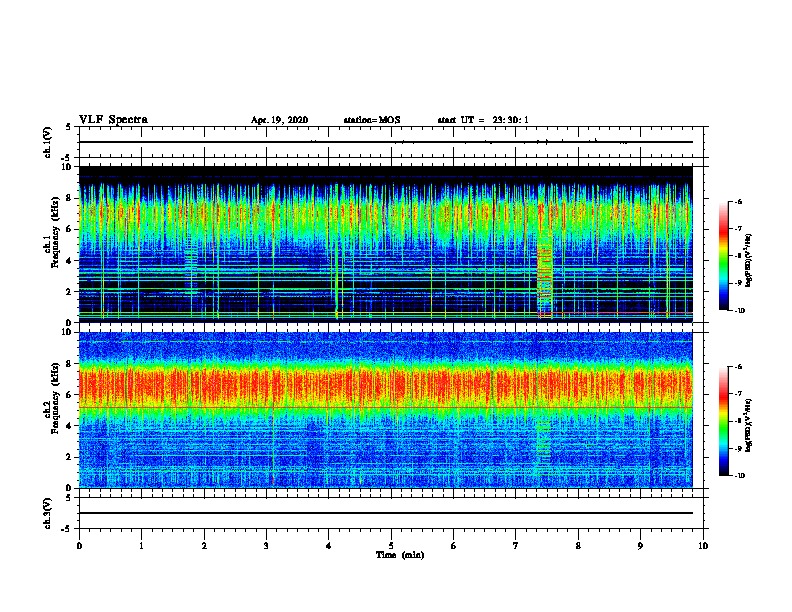
Task: Click the "6" kHz tick on ch.2 frequency axis
Action: [x=70, y=395]
